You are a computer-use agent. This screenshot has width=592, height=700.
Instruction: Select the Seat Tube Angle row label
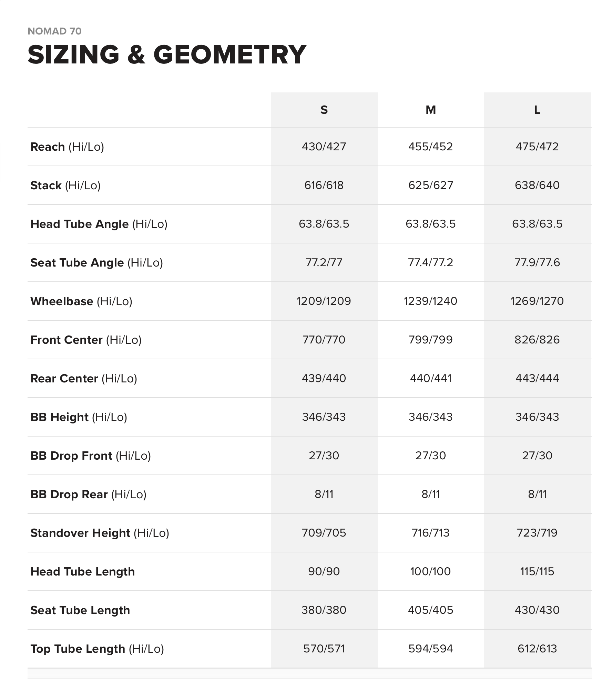[96, 263]
